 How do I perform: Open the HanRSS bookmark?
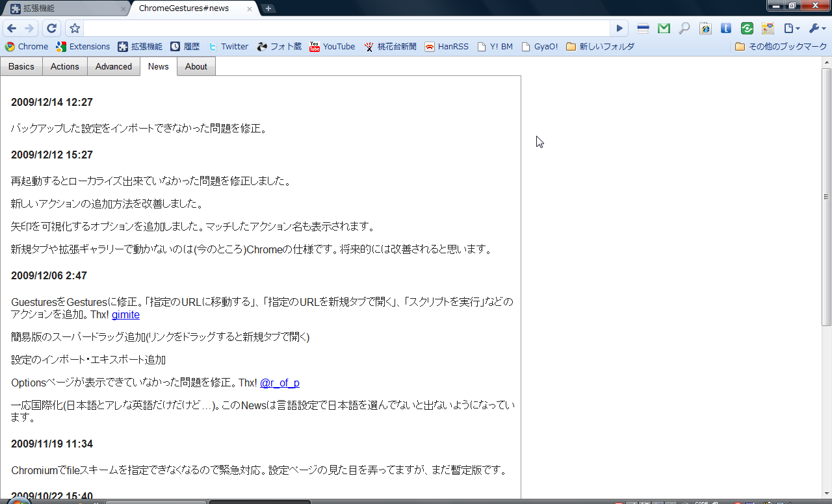(x=447, y=47)
